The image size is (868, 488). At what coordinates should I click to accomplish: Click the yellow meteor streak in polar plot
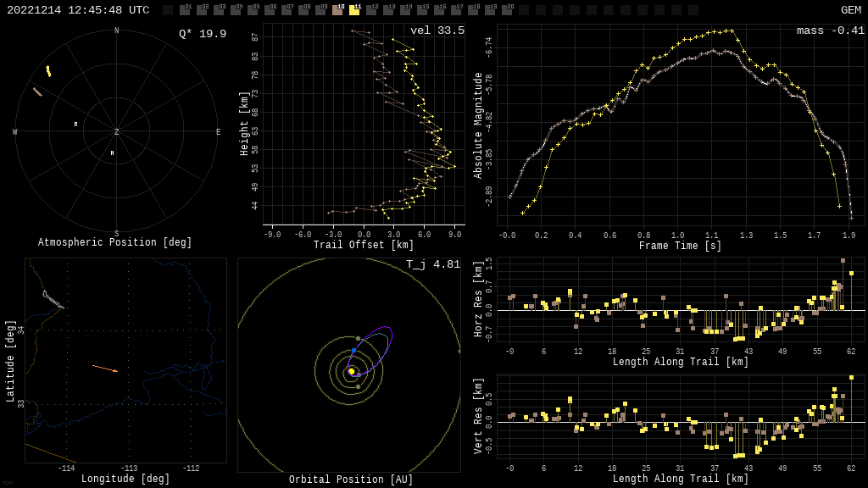48,71
